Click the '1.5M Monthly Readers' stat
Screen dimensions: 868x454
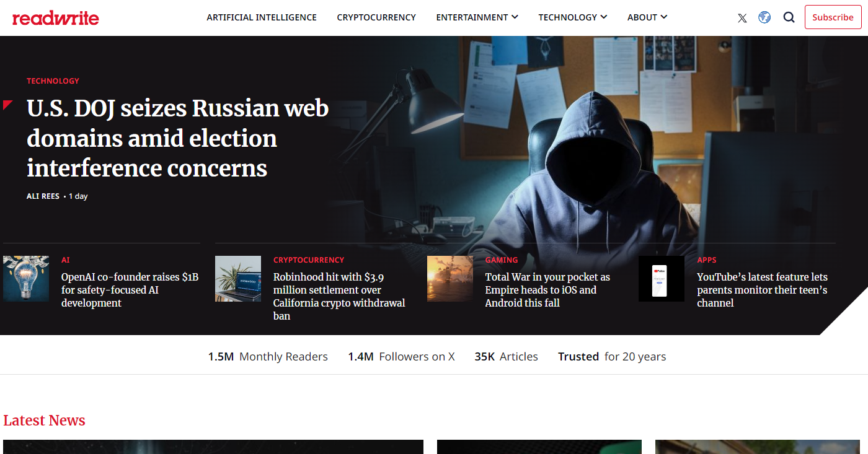point(268,357)
